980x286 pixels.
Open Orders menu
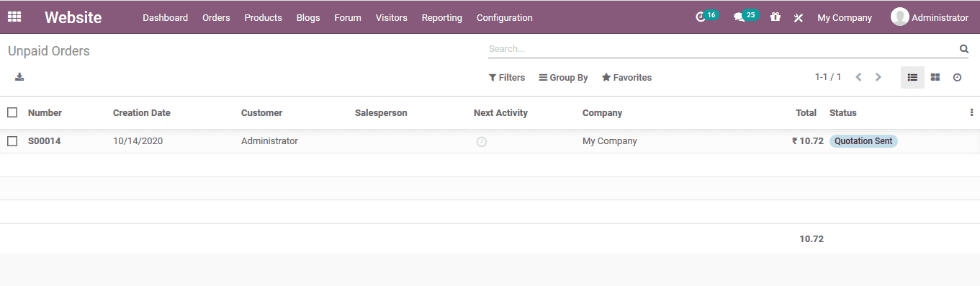(216, 17)
